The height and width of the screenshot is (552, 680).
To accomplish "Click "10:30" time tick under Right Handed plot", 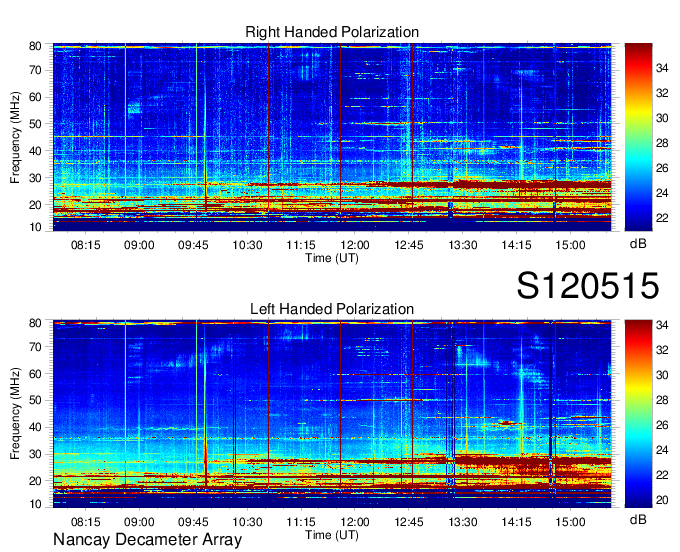I will point(247,245).
